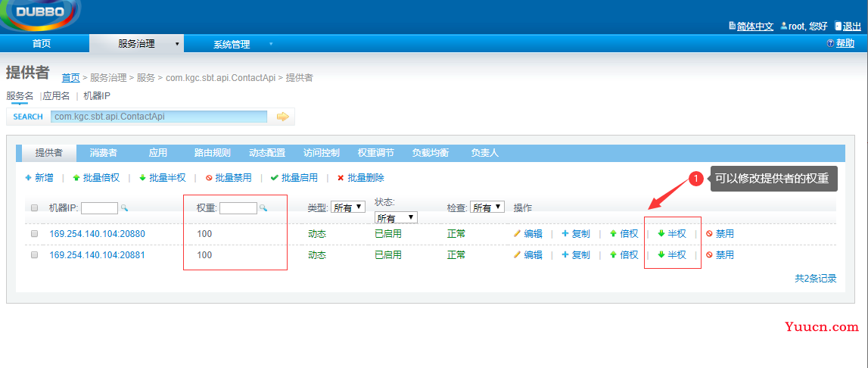Check the box for 169.254.140.104:20881
This screenshot has width=868, height=368.
34,255
